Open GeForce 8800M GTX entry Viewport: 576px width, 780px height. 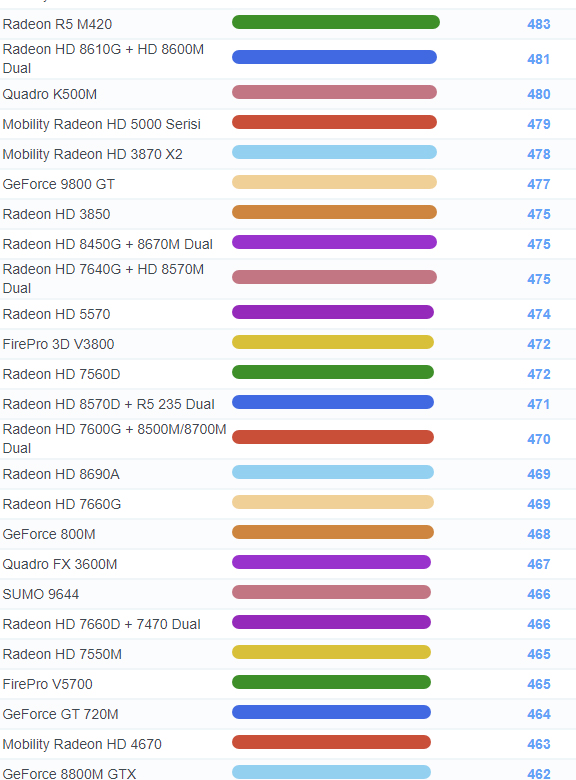point(69,774)
